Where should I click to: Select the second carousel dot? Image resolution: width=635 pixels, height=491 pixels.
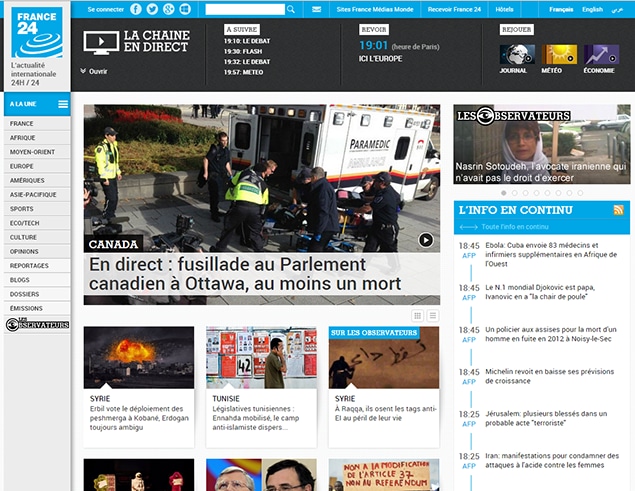click(x=514, y=193)
